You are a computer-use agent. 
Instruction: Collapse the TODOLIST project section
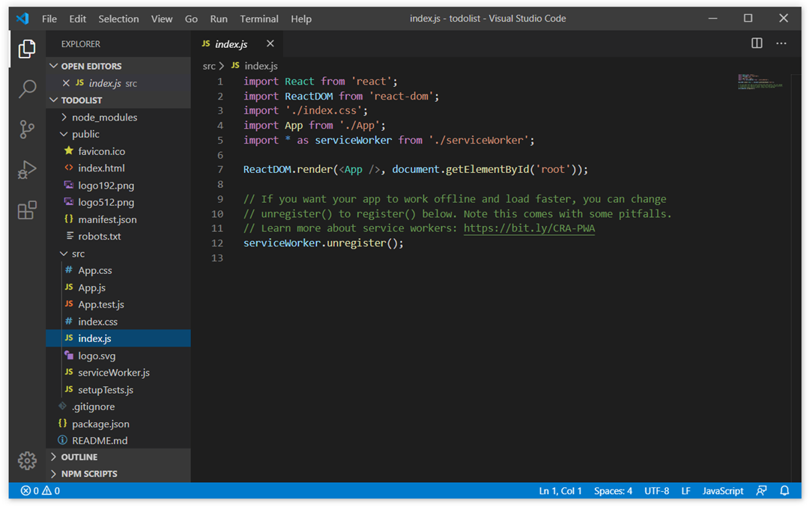click(118, 100)
